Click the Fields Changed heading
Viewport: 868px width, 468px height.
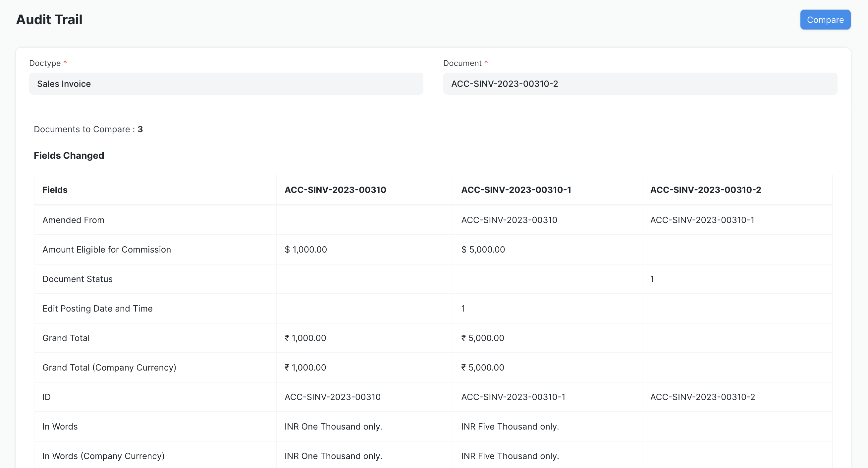[69, 155]
